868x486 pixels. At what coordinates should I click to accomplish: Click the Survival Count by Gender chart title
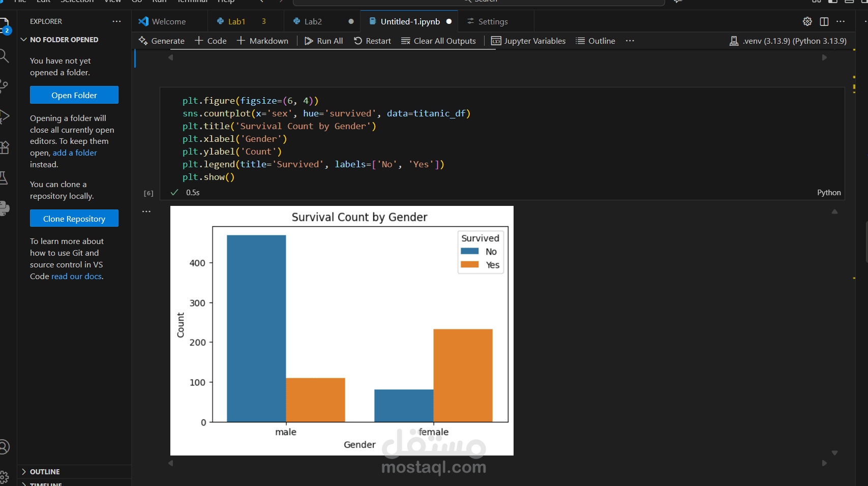point(360,217)
